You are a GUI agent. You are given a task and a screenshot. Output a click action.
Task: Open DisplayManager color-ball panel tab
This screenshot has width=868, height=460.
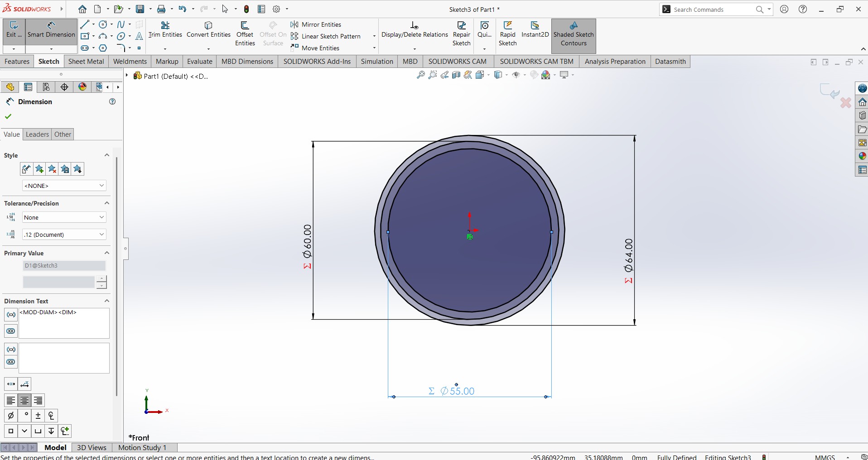tap(82, 87)
